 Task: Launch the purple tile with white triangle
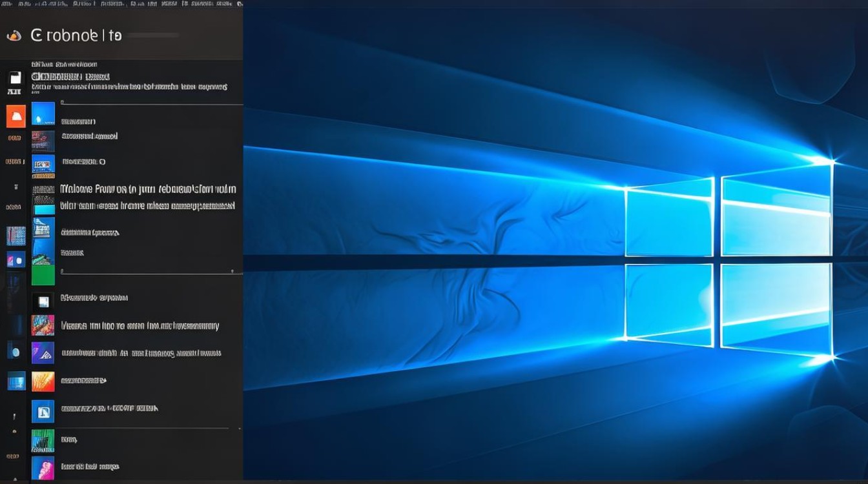coord(43,352)
